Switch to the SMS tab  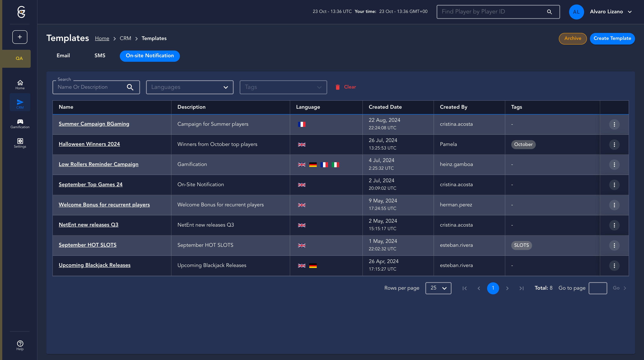(x=100, y=55)
